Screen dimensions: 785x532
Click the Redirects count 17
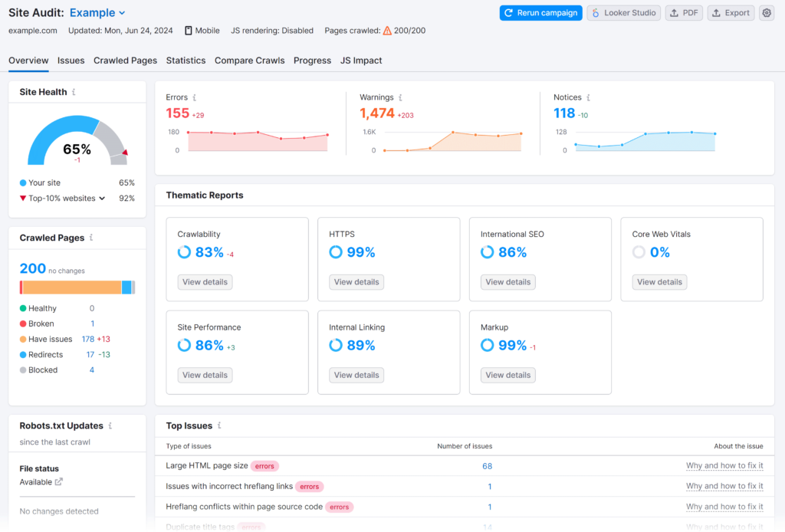tap(90, 355)
